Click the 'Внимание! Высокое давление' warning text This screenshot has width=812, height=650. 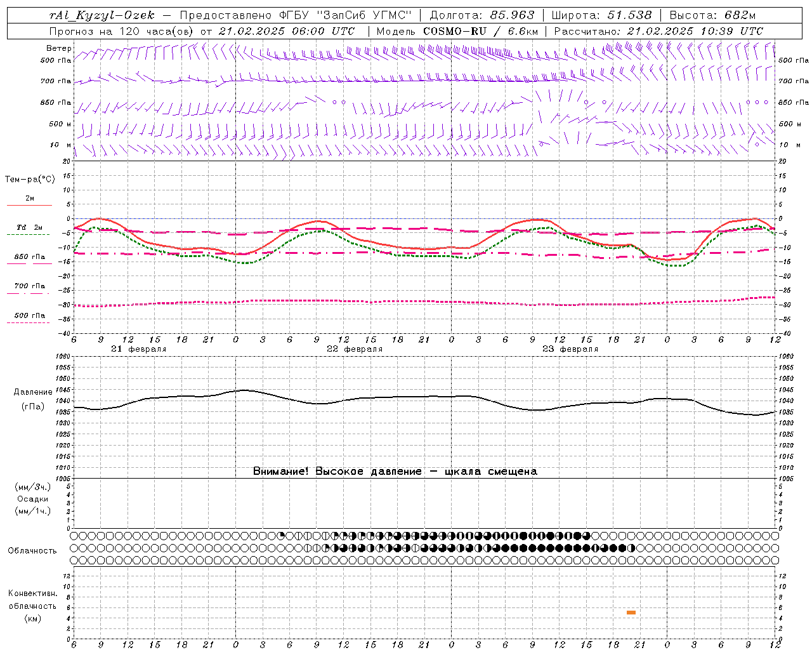[337, 472]
